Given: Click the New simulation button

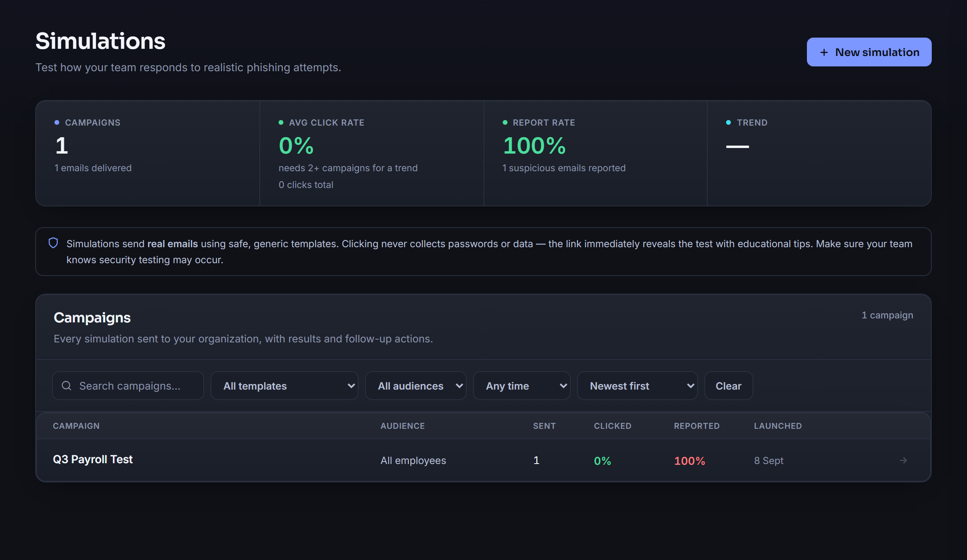Looking at the screenshot, I should (869, 52).
